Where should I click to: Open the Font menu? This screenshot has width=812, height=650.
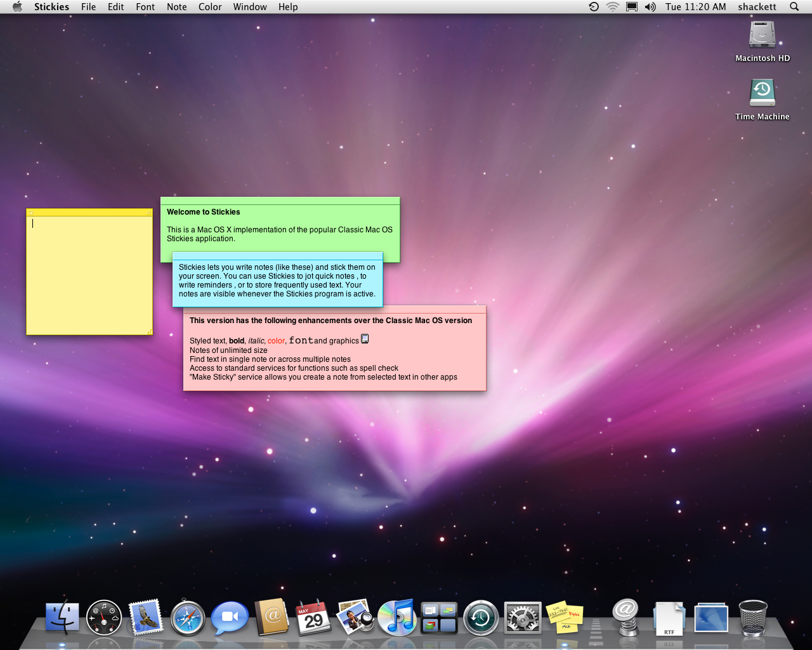(145, 7)
